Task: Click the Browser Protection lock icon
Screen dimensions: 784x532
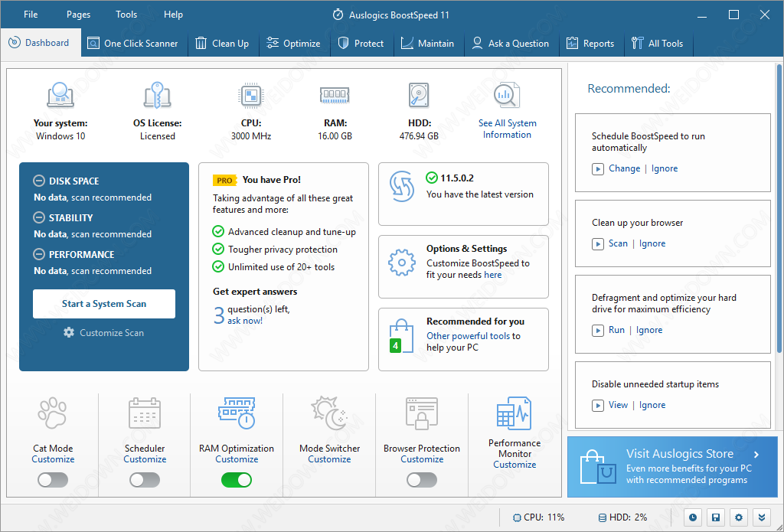Action: pyautogui.click(x=422, y=413)
